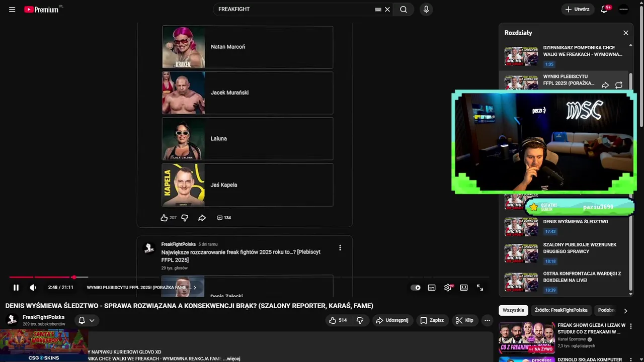Jump to 17:42 chapter timestamp
This screenshot has height=362, width=644.
click(550, 232)
